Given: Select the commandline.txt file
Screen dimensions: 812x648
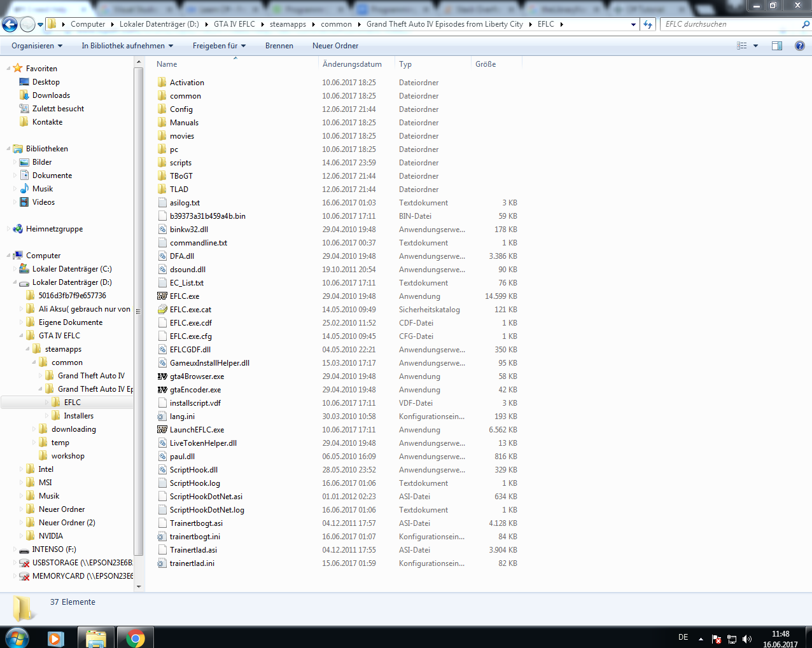Looking at the screenshot, I should coord(198,243).
